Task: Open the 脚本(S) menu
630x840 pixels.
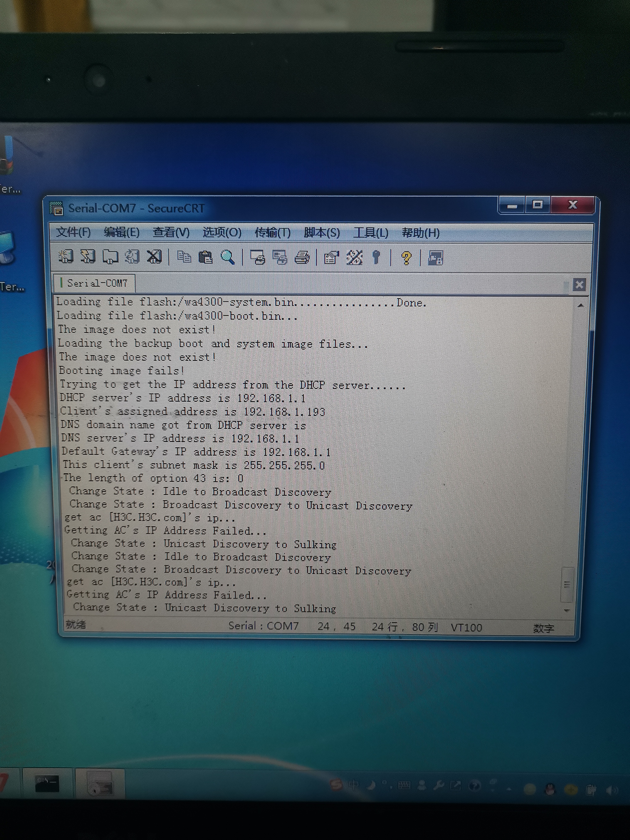Action: click(x=322, y=232)
